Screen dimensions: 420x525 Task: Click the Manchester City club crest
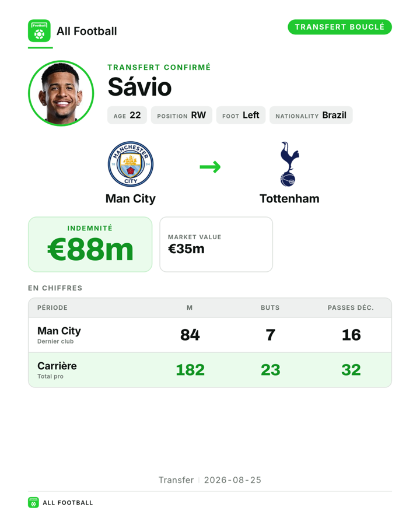(131, 164)
